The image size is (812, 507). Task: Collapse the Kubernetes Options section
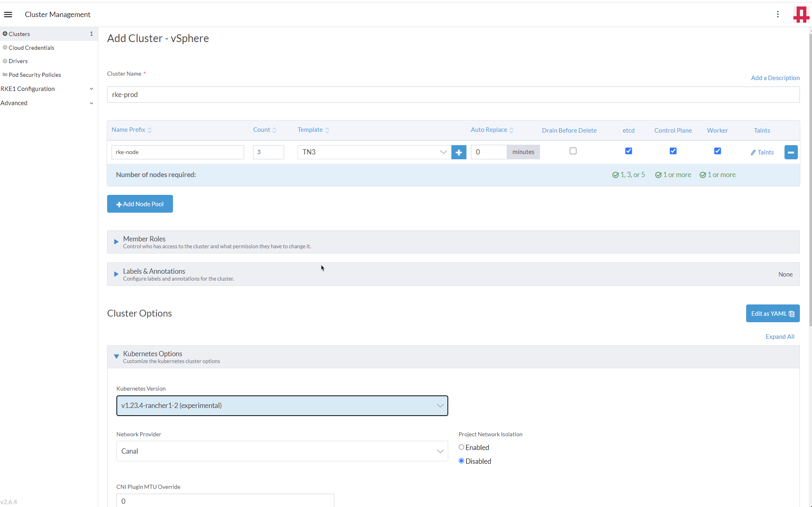pyautogui.click(x=453, y=357)
